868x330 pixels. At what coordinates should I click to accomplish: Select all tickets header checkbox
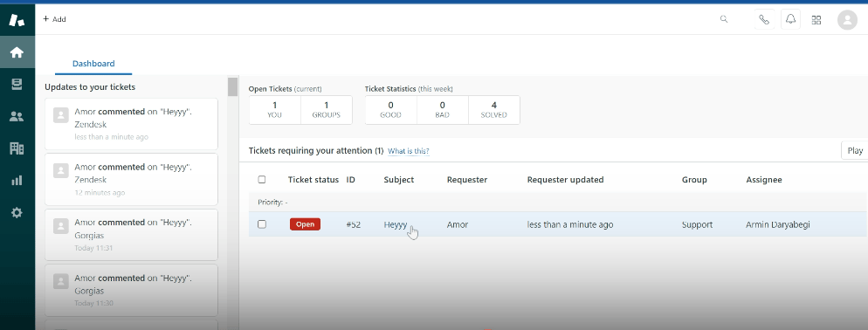tap(262, 179)
